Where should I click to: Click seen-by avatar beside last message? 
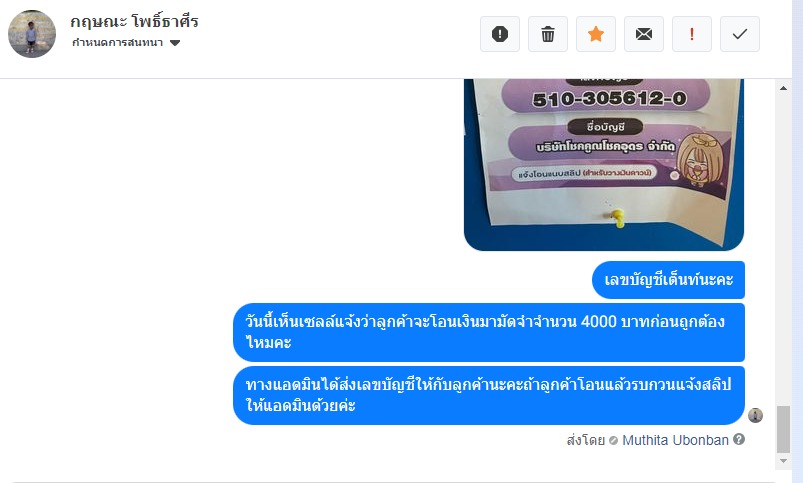click(755, 415)
